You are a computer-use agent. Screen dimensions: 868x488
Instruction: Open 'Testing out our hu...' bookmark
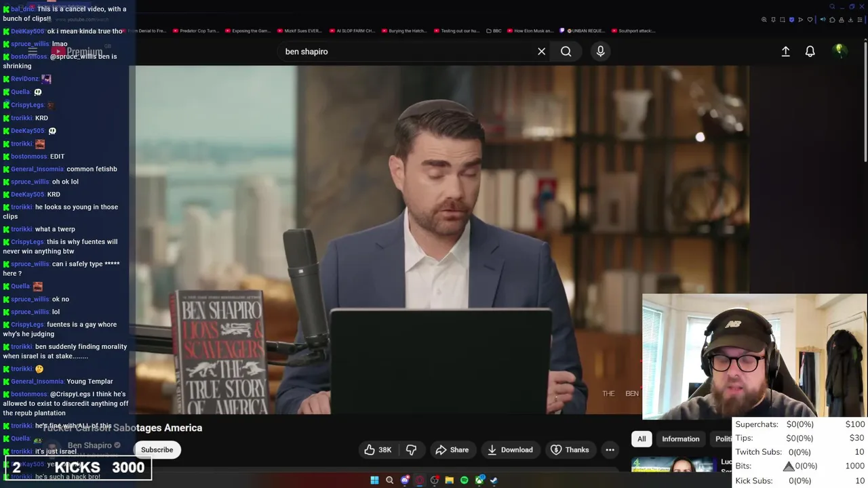click(x=456, y=30)
